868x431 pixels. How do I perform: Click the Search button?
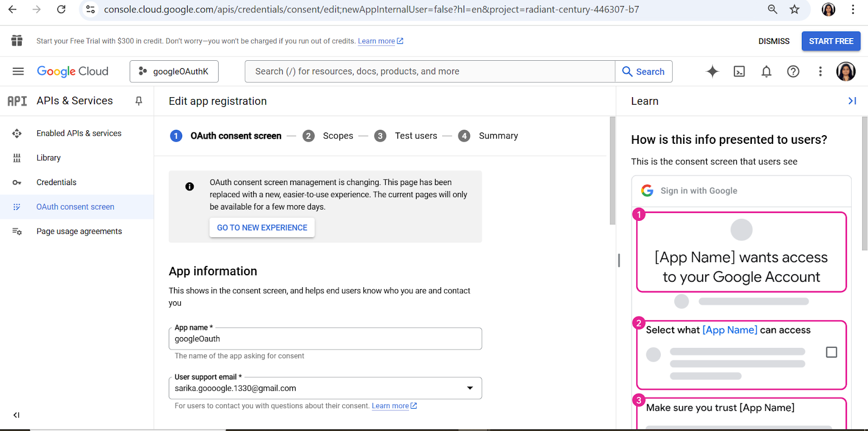[x=643, y=71]
